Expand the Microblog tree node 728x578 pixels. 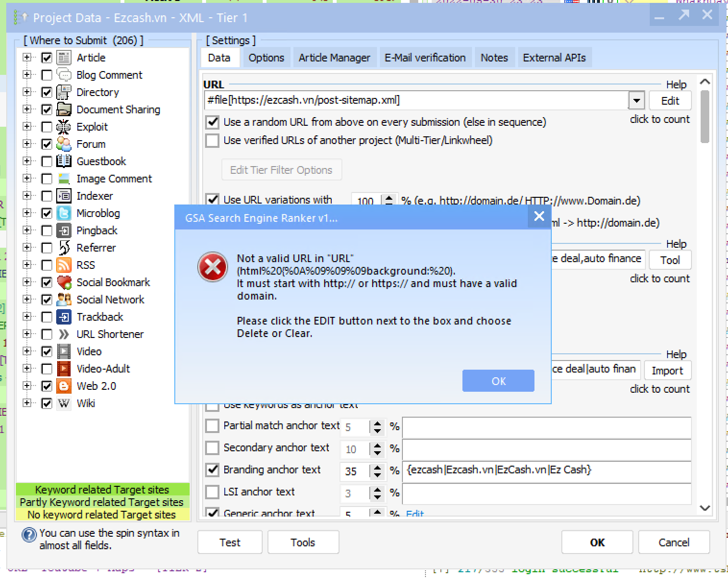click(27, 213)
